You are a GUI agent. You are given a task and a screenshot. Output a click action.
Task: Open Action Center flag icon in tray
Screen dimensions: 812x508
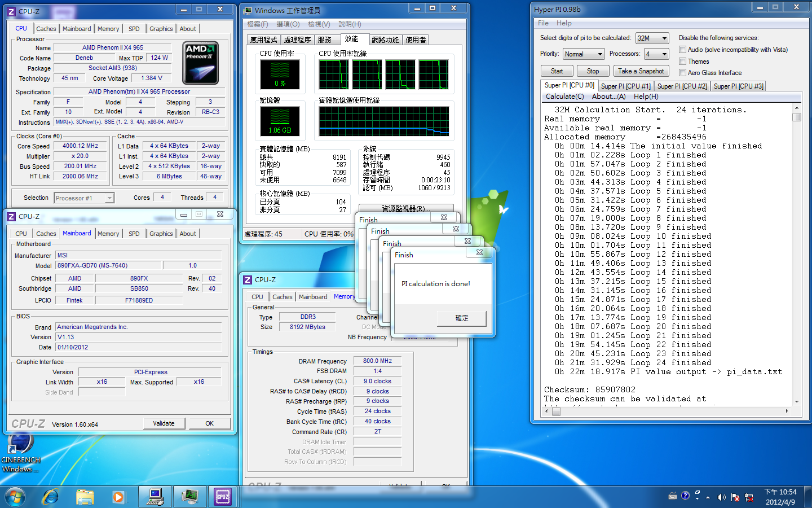735,497
